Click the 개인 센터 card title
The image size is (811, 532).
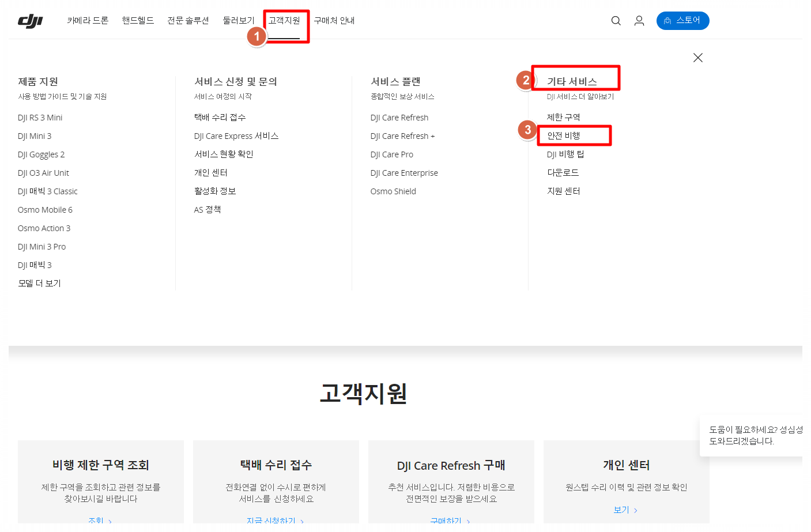coord(627,465)
